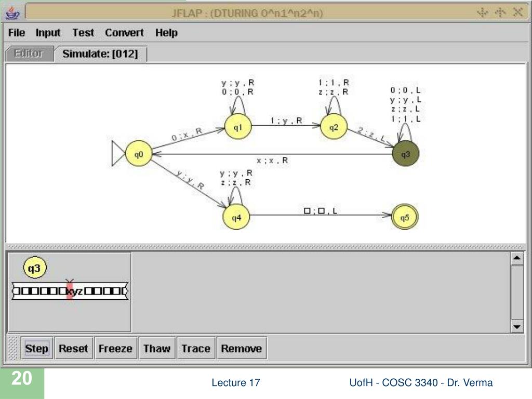Open the File menu

(x=16, y=33)
